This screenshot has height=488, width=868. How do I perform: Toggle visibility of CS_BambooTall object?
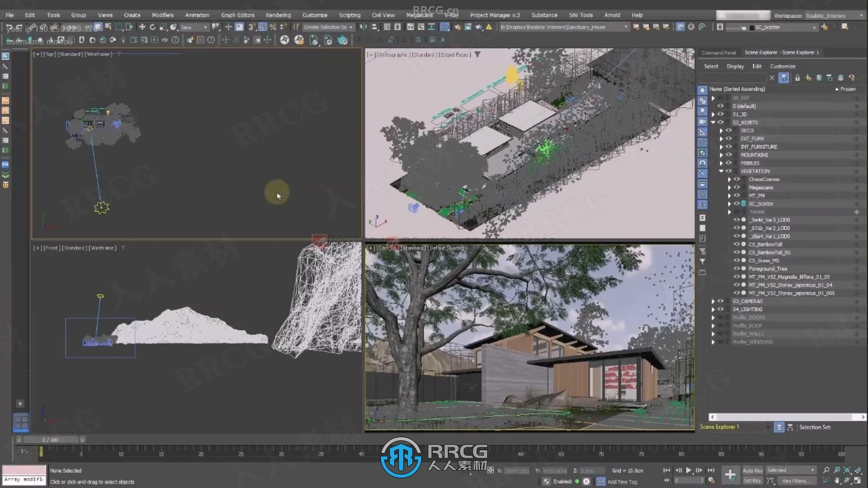pyautogui.click(x=737, y=245)
